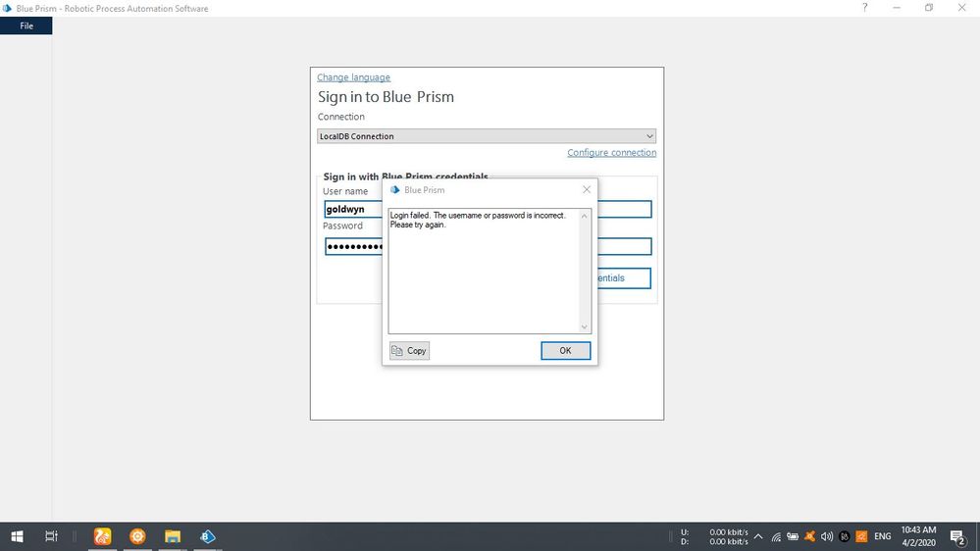Copy the error message using Copy button
This screenshot has width=980, height=551.
(x=409, y=350)
